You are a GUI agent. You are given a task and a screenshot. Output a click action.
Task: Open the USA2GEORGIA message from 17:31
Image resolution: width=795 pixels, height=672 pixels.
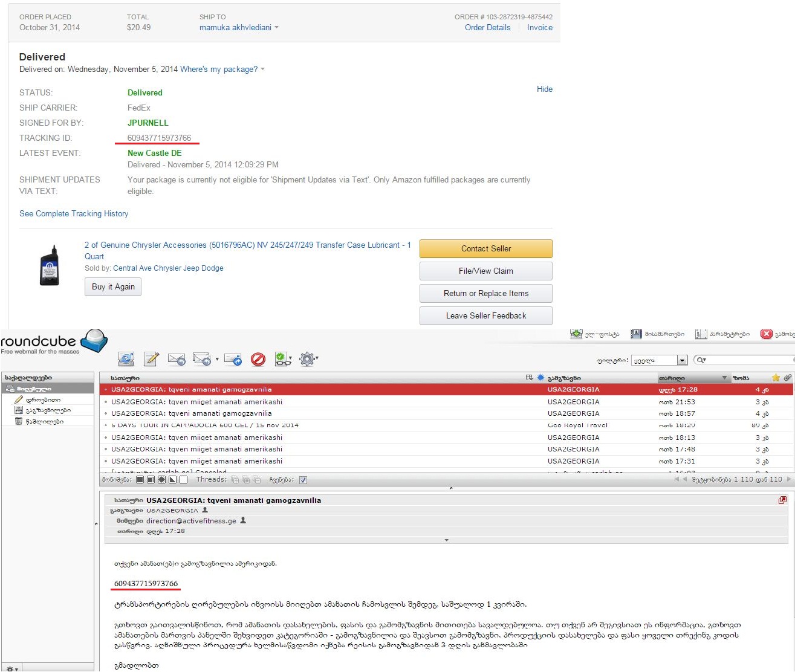click(446, 461)
